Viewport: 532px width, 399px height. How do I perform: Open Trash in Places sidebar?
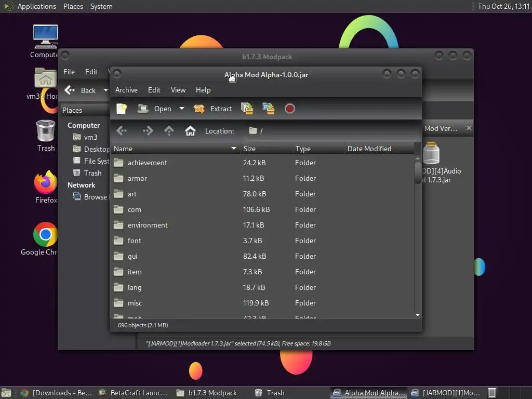pyautogui.click(x=87, y=173)
